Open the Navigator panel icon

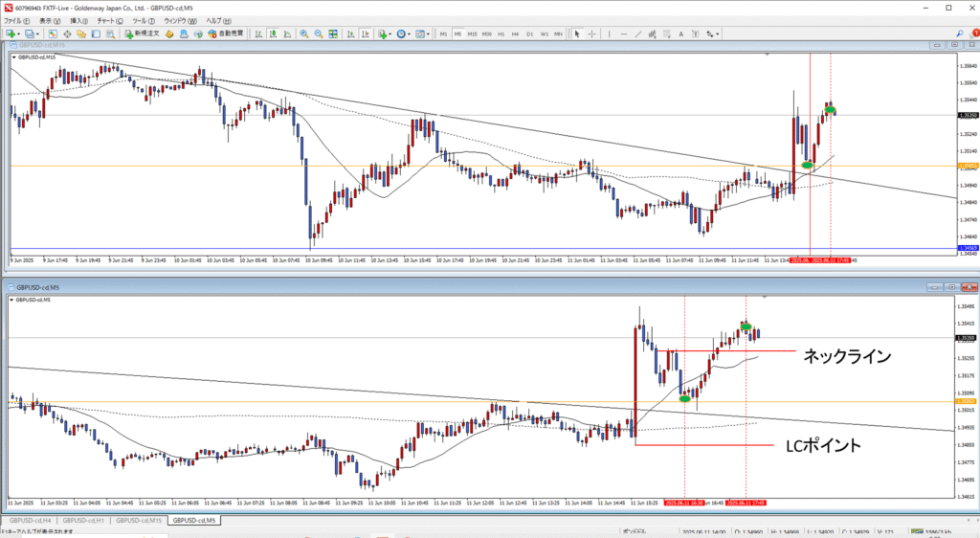pos(80,34)
